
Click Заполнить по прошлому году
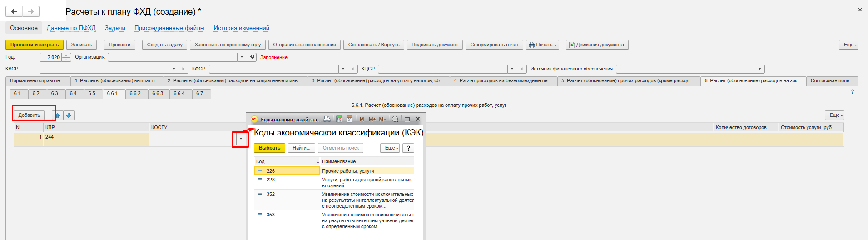228,45
